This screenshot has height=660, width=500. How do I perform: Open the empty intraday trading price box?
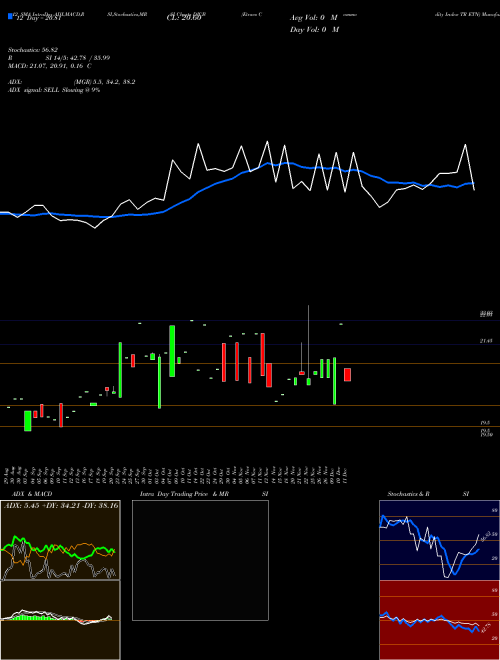click(200, 560)
